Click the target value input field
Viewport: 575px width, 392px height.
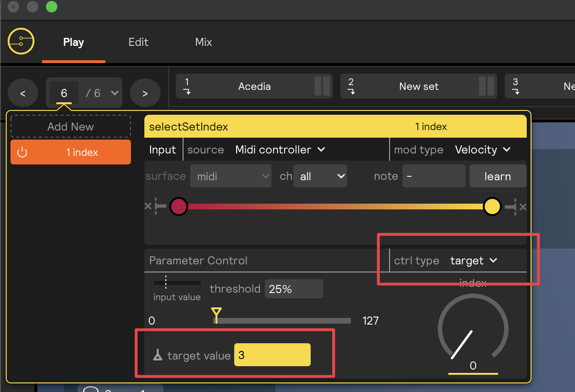pos(272,355)
